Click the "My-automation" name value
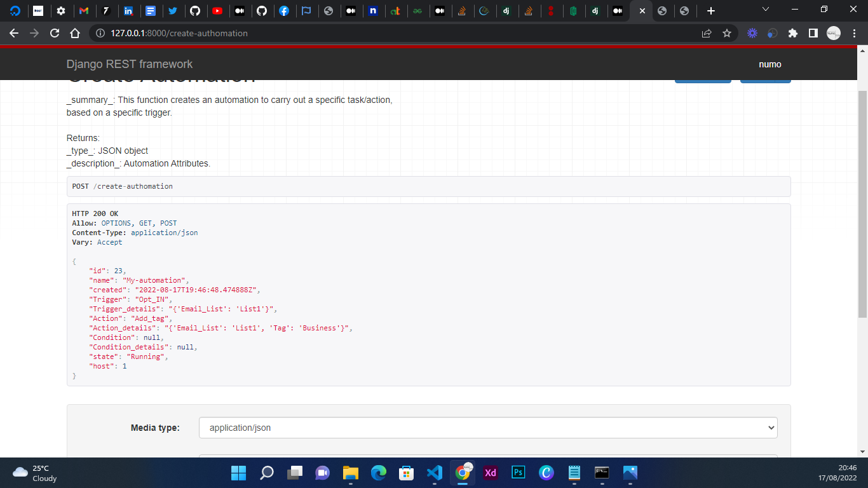 [x=155, y=280]
